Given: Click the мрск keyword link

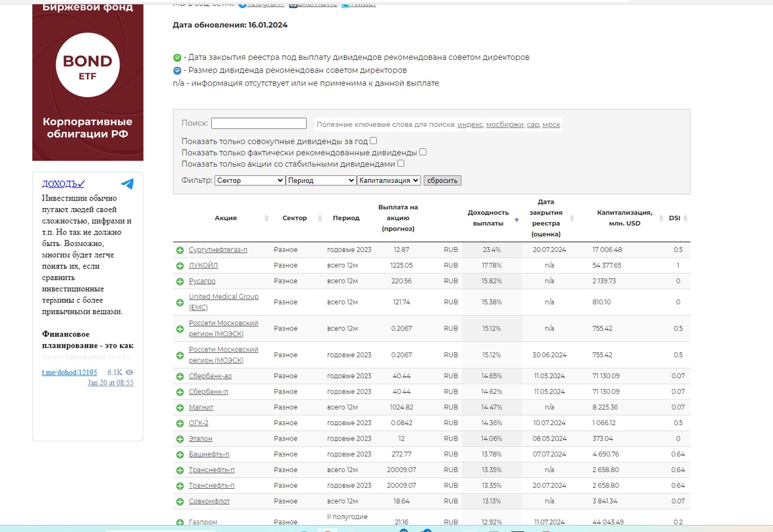Looking at the screenshot, I should pyautogui.click(x=551, y=124).
